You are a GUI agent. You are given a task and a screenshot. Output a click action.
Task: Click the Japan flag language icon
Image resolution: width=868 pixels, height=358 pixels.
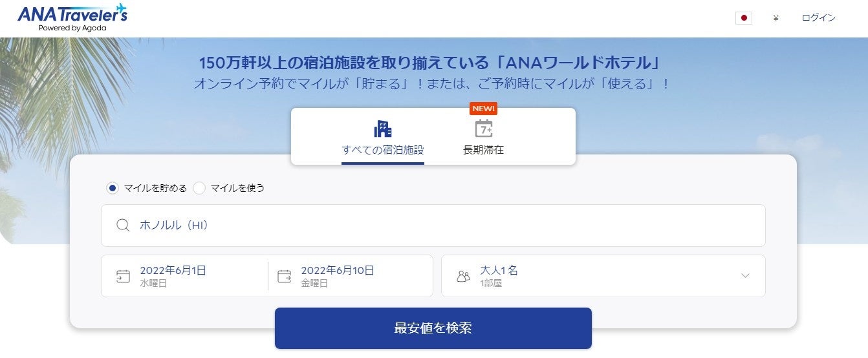tap(743, 18)
